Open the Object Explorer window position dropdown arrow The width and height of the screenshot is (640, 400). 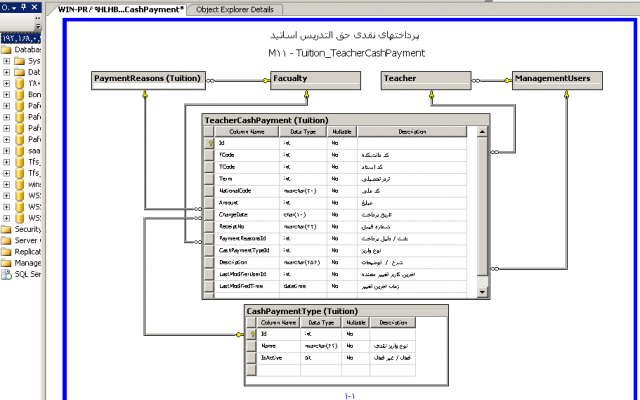15,7
